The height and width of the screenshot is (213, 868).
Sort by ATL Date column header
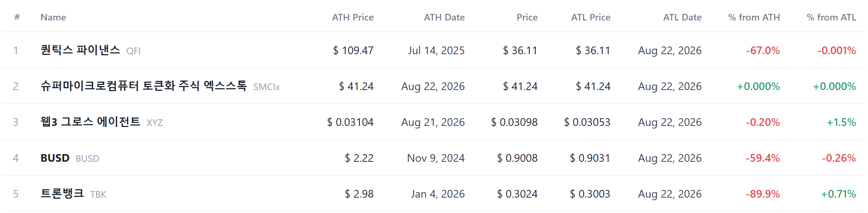pyautogui.click(x=682, y=17)
